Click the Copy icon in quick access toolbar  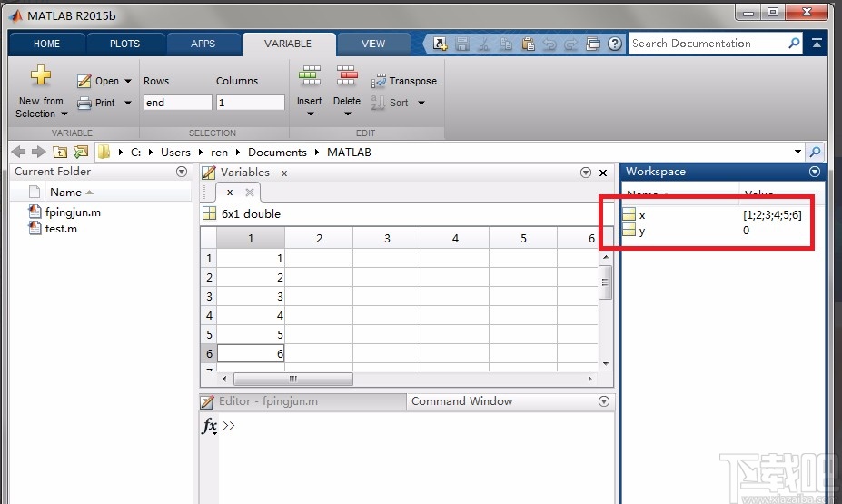506,44
